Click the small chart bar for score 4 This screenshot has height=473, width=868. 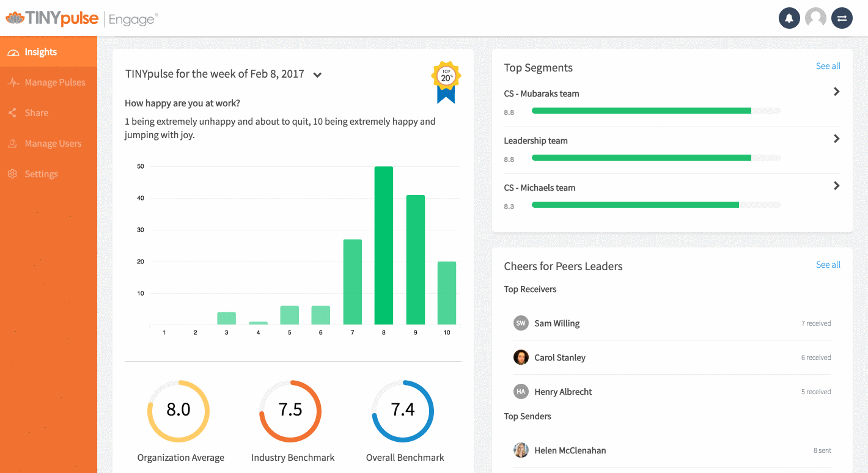point(259,323)
